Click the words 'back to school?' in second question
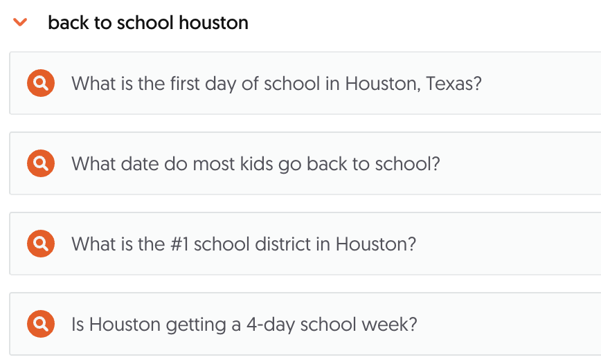Image resolution: width=601 pixels, height=364 pixels. [x=373, y=164]
